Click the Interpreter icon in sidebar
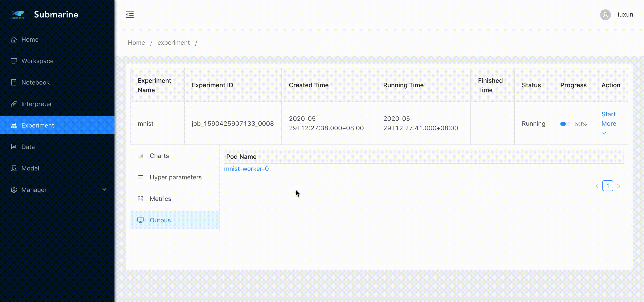Viewport: 644px width, 302px height. pos(14,104)
